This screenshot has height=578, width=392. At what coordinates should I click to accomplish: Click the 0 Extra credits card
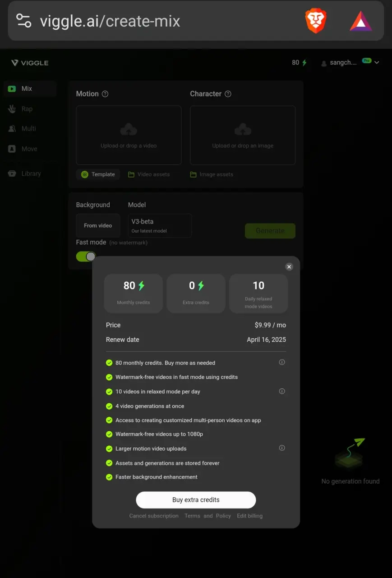click(196, 293)
